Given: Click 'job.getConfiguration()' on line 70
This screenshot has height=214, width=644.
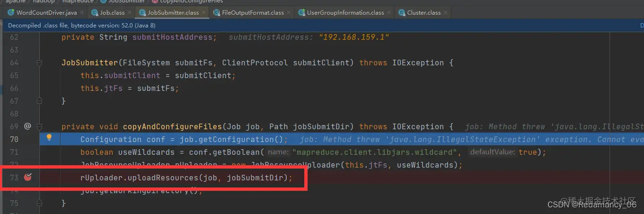Looking at the screenshot, I should (x=229, y=139).
